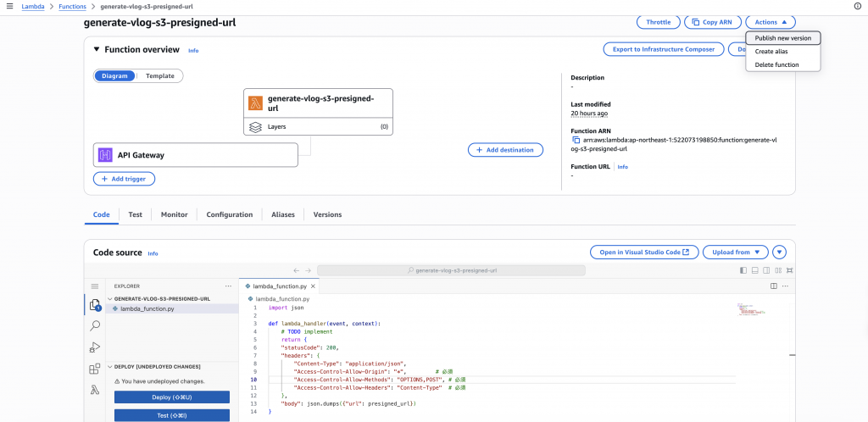Select the lambda_function.py editor tab

pyautogui.click(x=280, y=286)
